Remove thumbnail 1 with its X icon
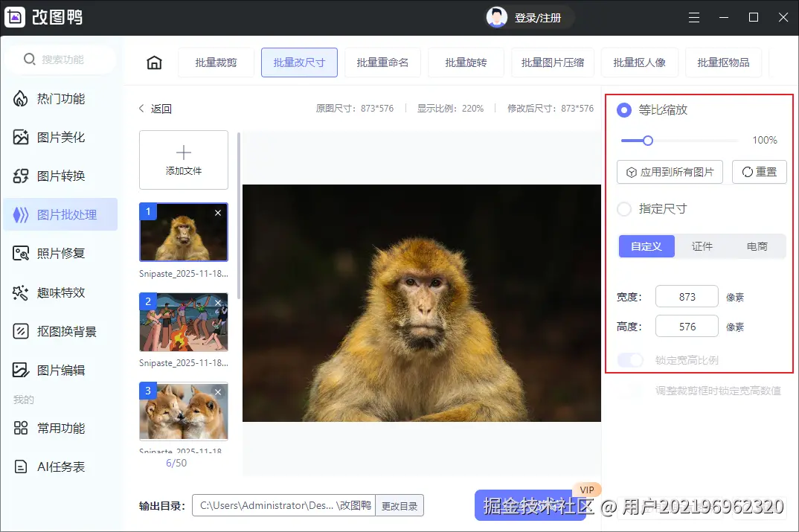 tap(217, 213)
